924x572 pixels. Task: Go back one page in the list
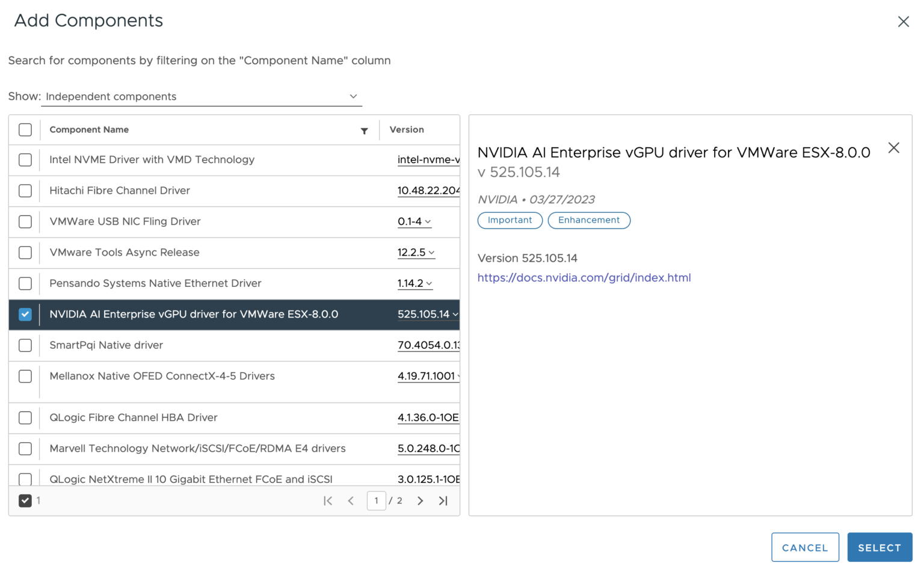point(351,500)
